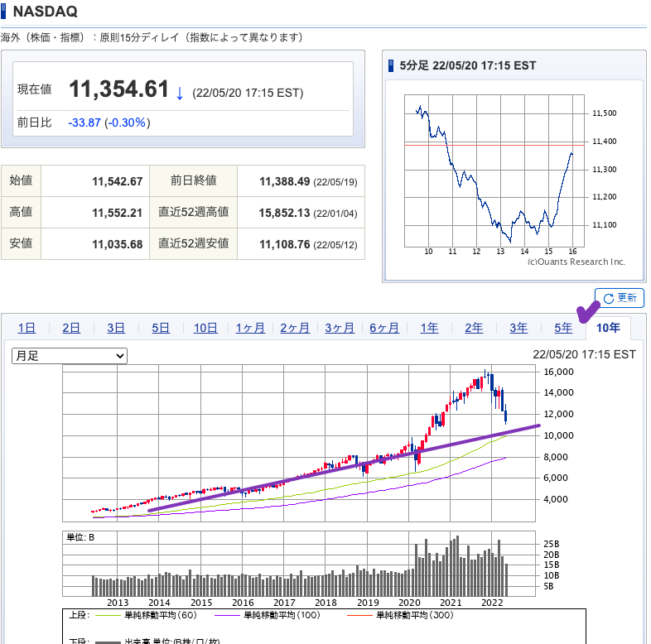Click the 52-week high value 15,852.13
The image size is (651, 644).
tap(284, 213)
